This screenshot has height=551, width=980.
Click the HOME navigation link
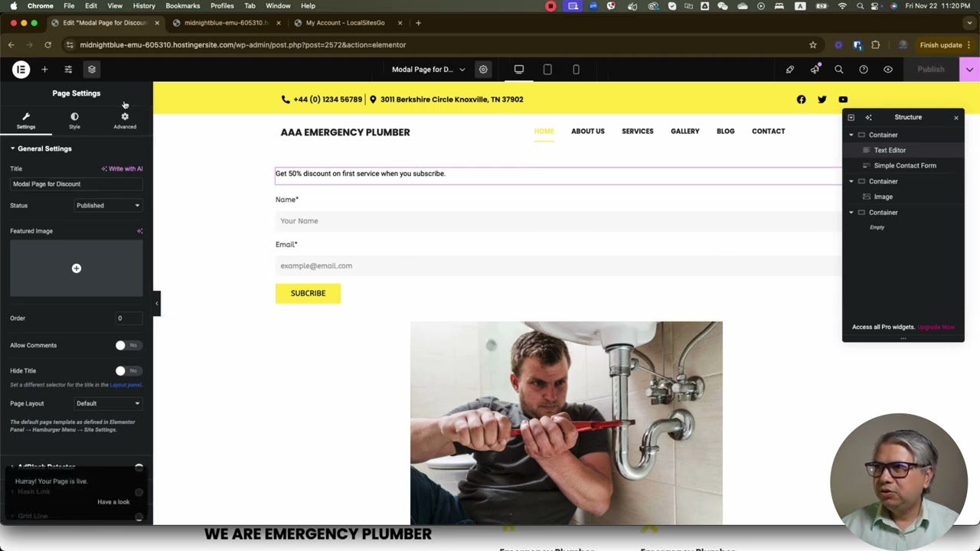click(544, 131)
